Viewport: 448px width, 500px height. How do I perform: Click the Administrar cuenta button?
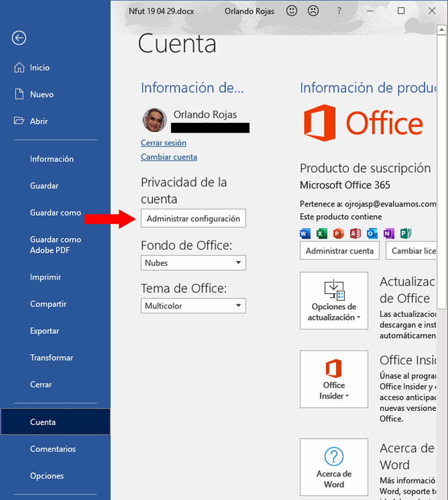tap(339, 251)
